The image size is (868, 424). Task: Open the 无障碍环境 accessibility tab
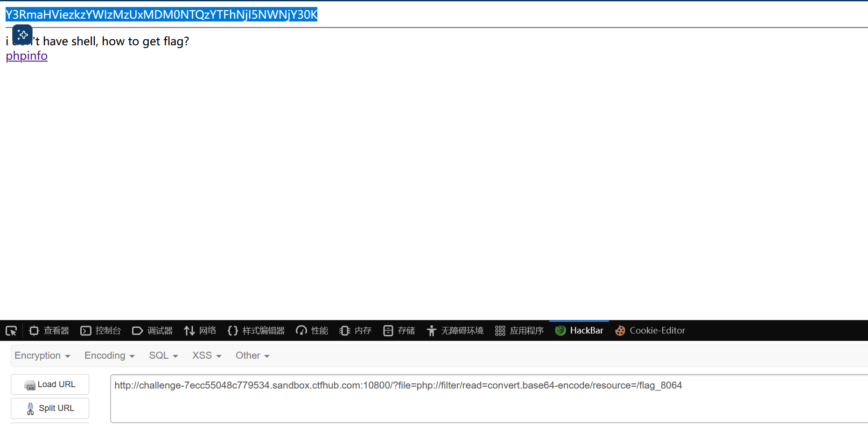point(455,331)
